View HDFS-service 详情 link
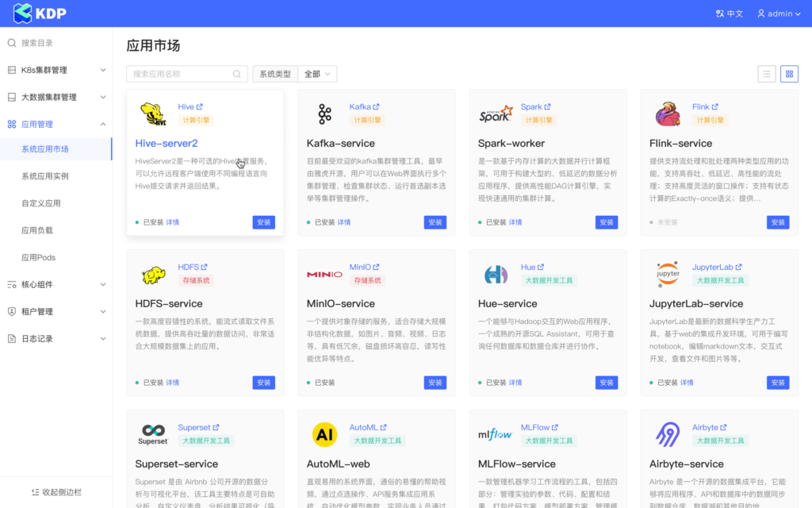This screenshot has height=508, width=812. 172,383
